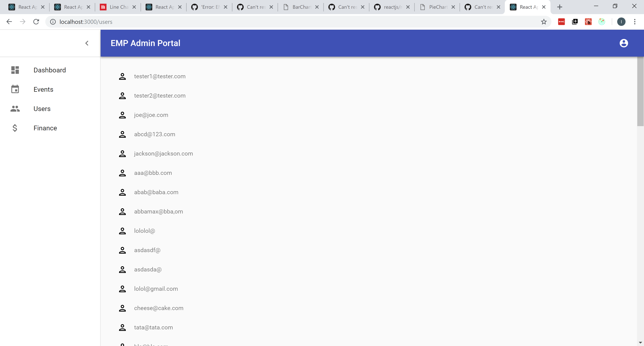Click the Finance menu label
Image resolution: width=644 pixels, height=346 pixels.
coord(45,128)
